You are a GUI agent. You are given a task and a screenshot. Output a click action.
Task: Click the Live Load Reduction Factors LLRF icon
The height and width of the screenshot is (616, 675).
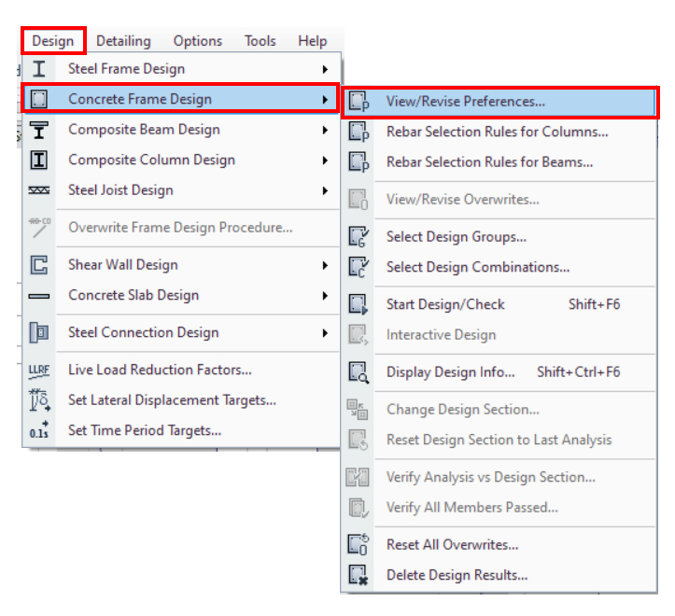(39, 371)
